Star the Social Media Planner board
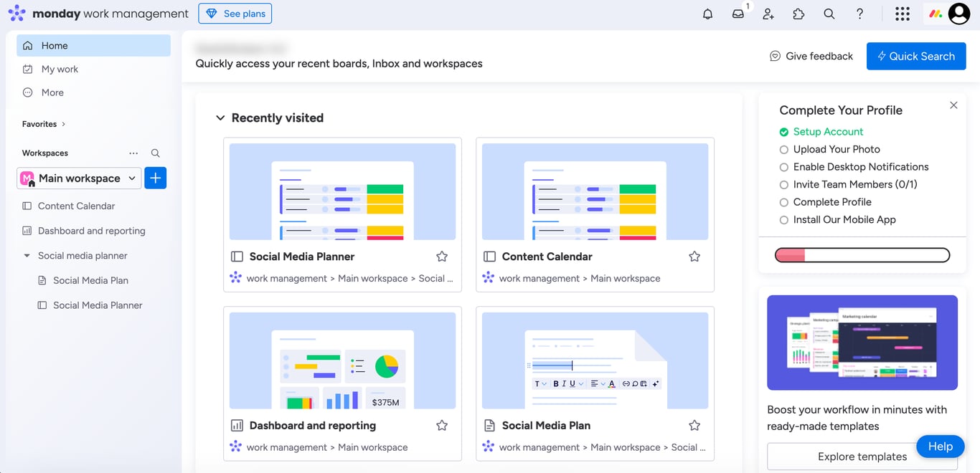This screenshot has height=473, width=980. 442,256
